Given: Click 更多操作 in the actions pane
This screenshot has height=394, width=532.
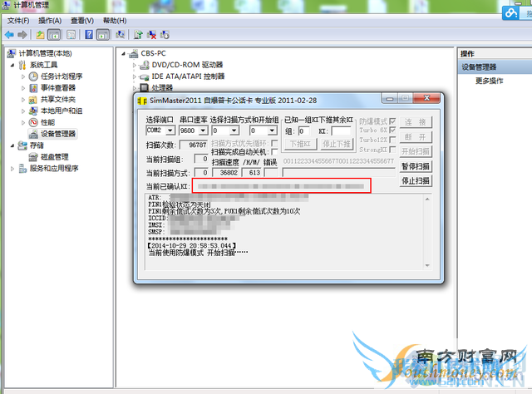Looking at the screenshot, I should click(490, 81).
